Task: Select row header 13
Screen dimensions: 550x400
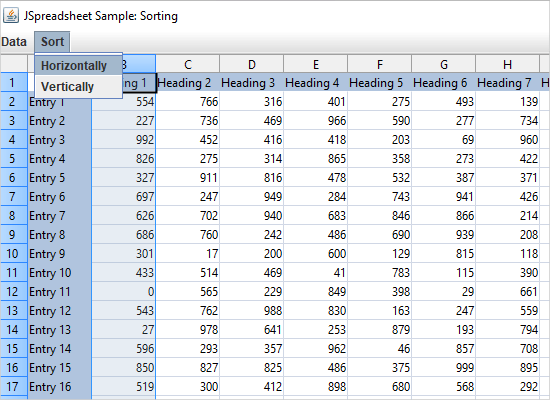Action: click(x=14, y=311)
